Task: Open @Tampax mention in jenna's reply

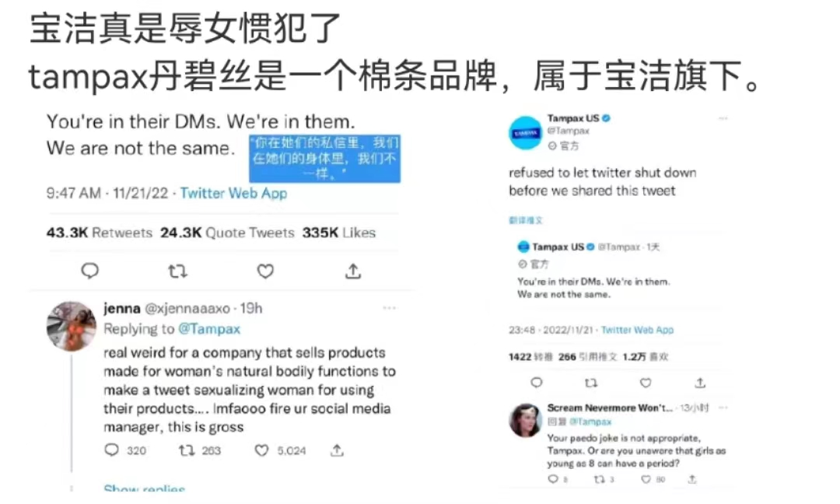Action: tap(209, 329)
